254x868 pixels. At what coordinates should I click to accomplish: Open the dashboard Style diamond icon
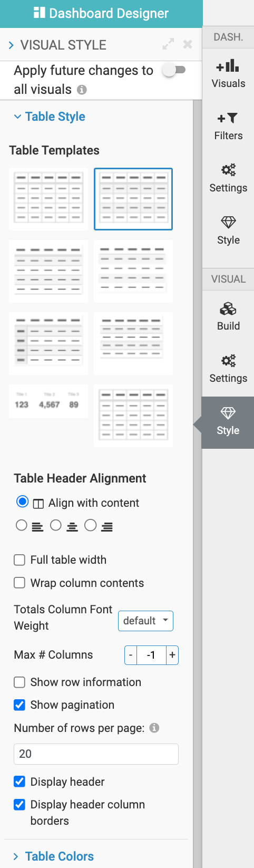click(x=228, y=231)
